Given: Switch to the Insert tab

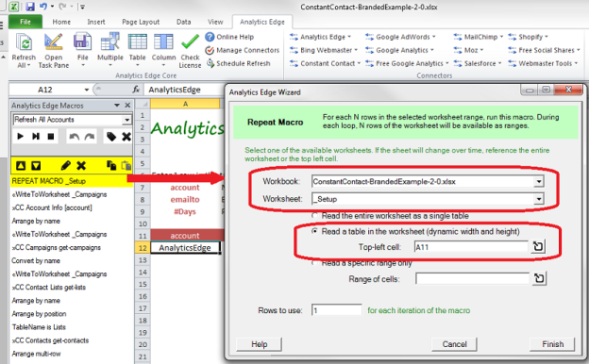Looking at the screenshot, I should click(x=96, y=22).
